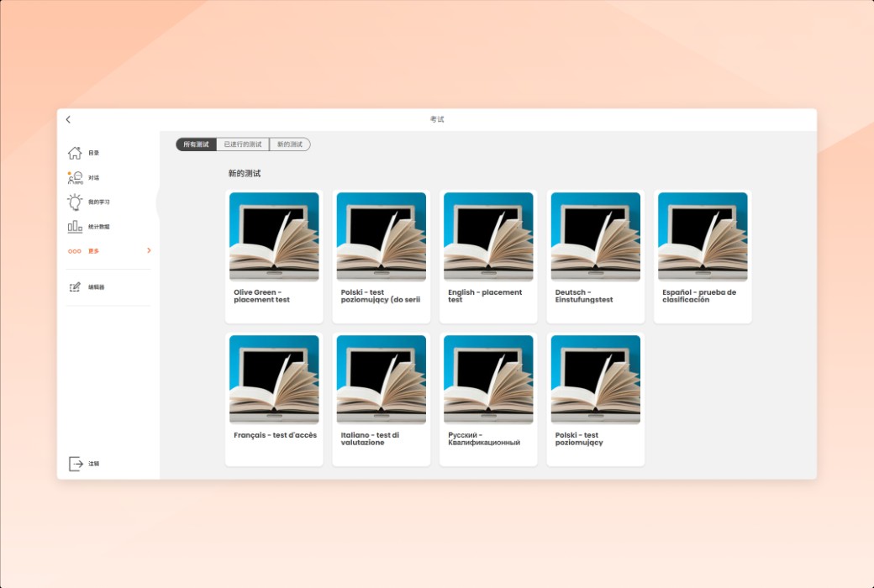Image resolution: width=874 pixels, height=588 pixels.
Task: Click the back arrow in the header
Action: click(68, 120)
